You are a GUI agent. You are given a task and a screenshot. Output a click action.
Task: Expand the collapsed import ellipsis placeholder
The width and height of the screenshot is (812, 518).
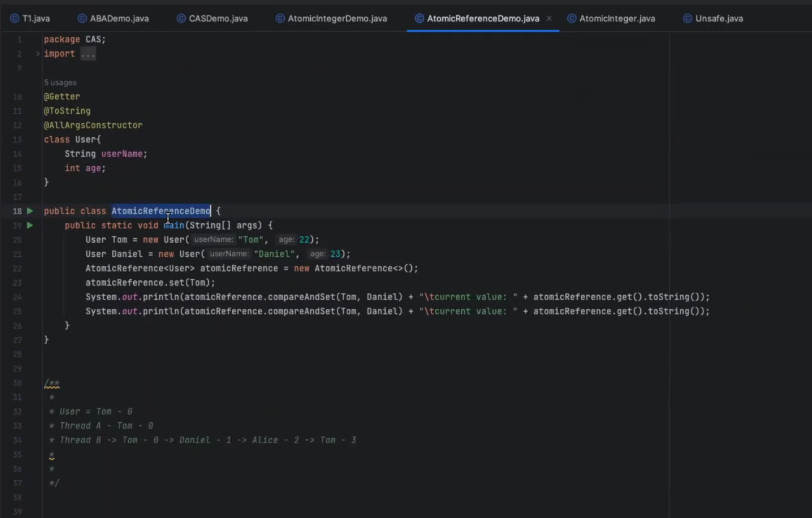[88, 54]
